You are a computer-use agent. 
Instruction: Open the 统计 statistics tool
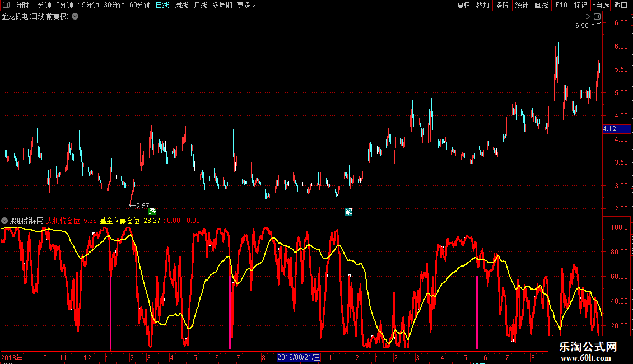click(x=522, y=5)
